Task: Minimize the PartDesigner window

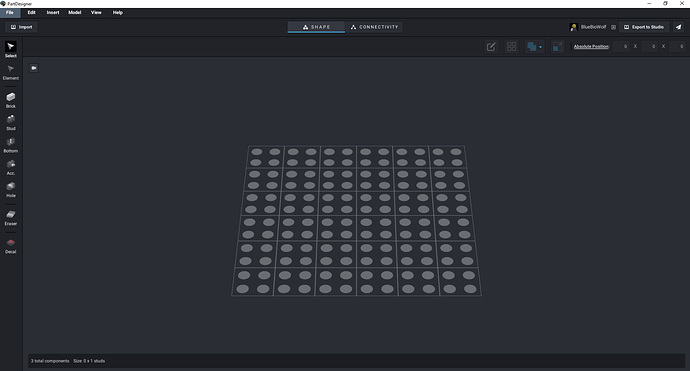Action: [649, 4]
